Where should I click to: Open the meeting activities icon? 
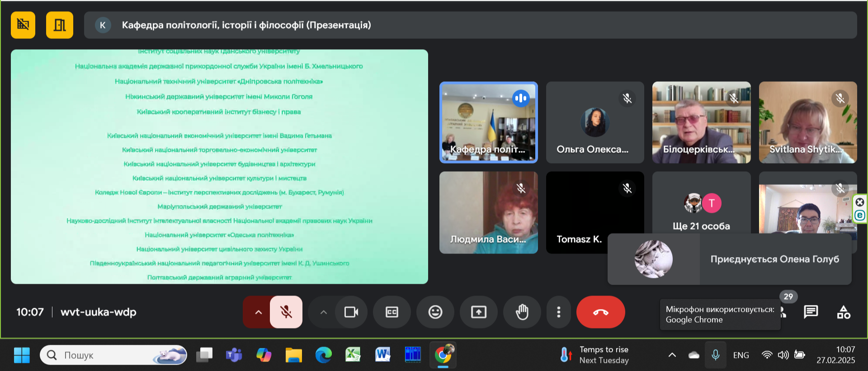pyautogui.click(x=843, y=312)
